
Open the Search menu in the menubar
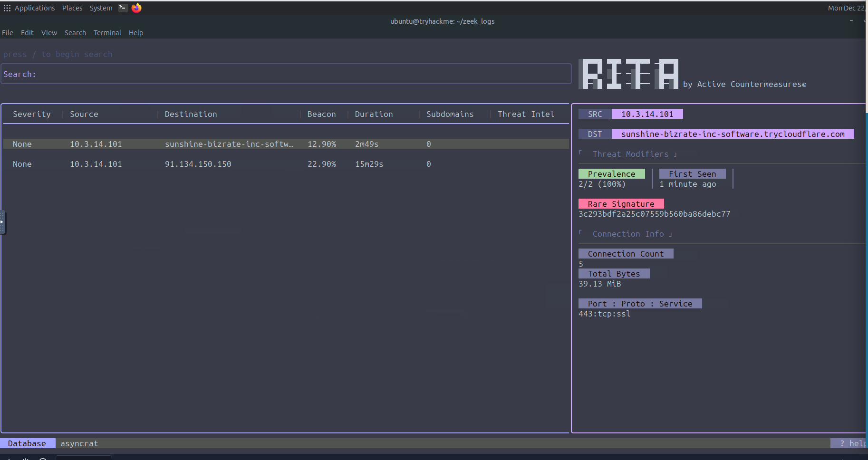[x=75, y=33]
